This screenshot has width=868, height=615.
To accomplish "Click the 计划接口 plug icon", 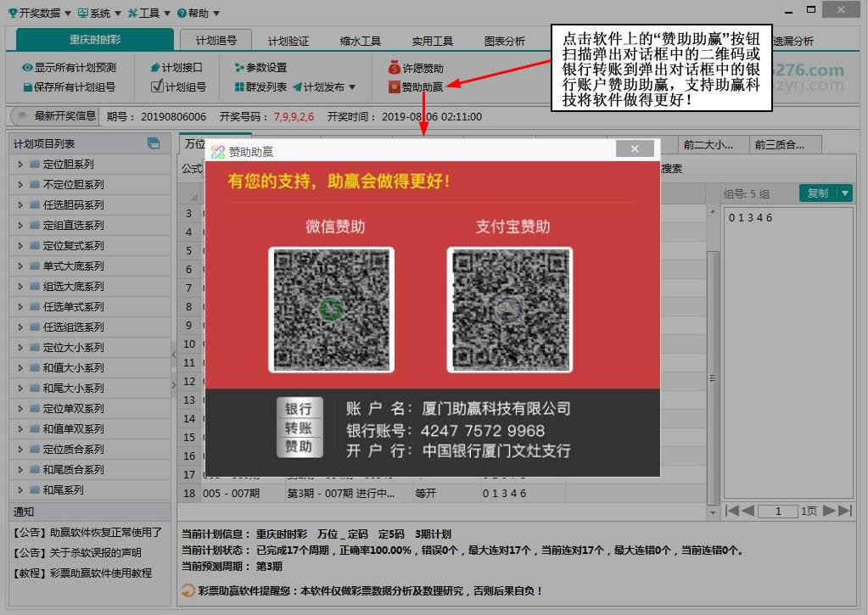I will click(155, 68).
